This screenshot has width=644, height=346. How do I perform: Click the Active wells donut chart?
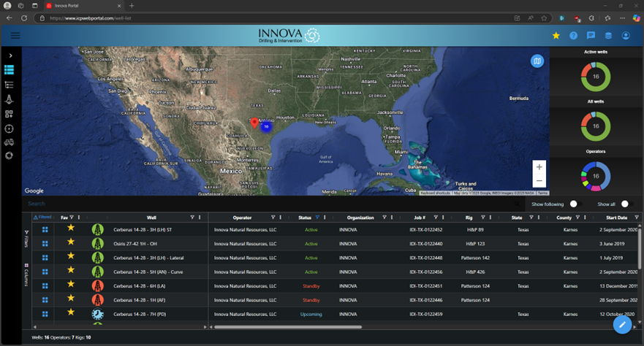tap(596, 75)
